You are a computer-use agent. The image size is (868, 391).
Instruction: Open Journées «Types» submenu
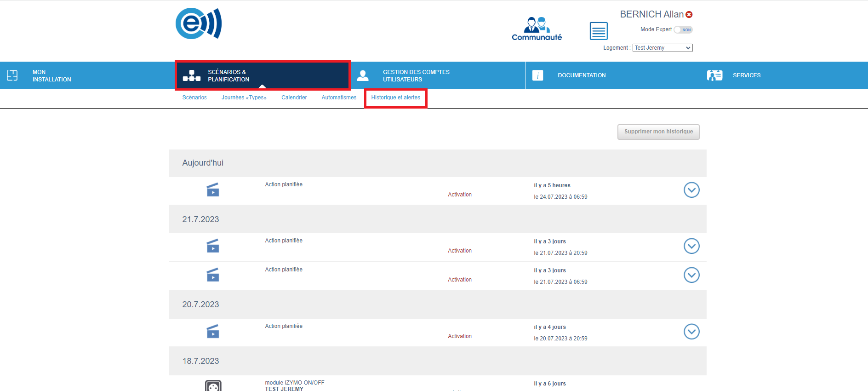tap(244, 98)
